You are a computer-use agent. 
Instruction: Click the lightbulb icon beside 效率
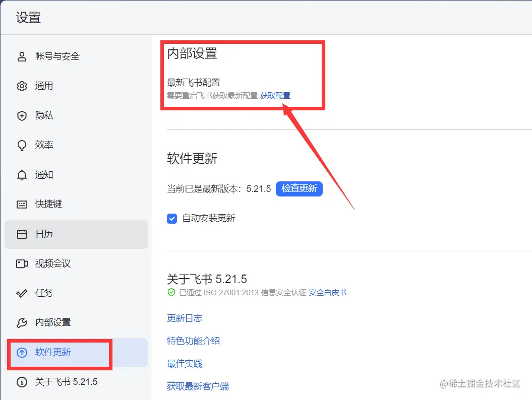[22, 146]
